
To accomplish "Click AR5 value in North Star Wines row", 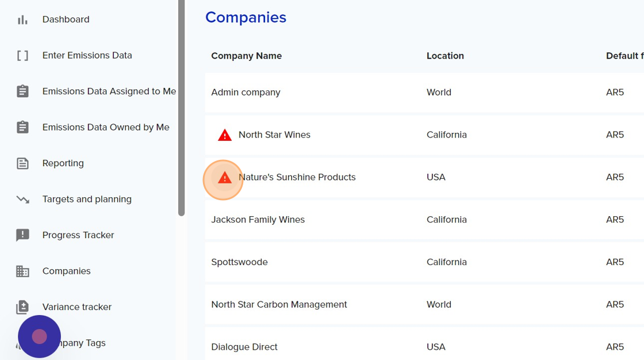I will point(615,135).
